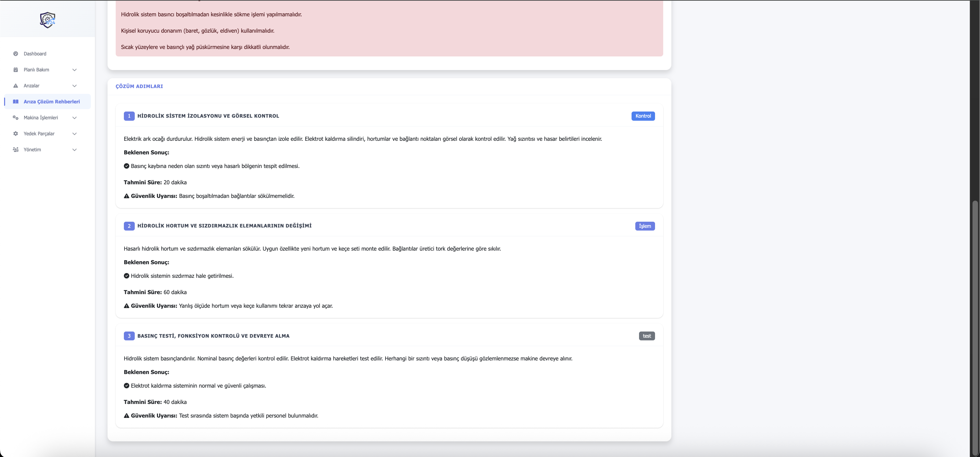Expand the Yedek Parçalar chevron
Screen dimensions: 980x457
tap(75, 133)
